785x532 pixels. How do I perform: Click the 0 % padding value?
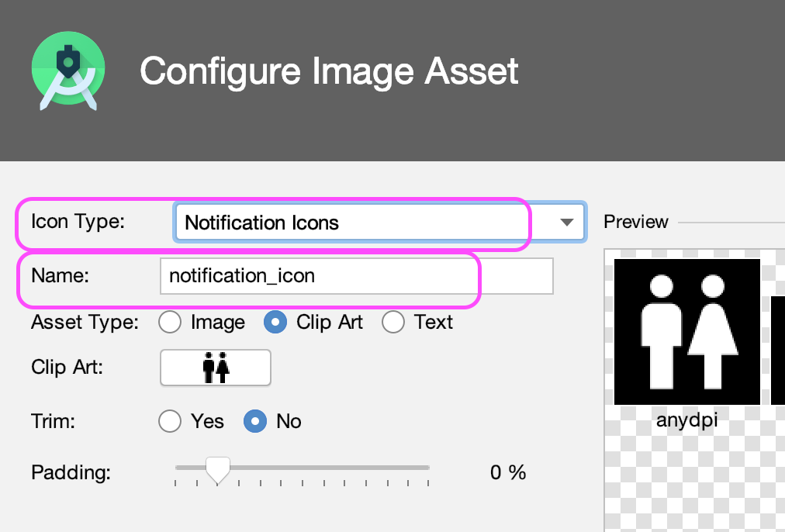coord(507,472)
